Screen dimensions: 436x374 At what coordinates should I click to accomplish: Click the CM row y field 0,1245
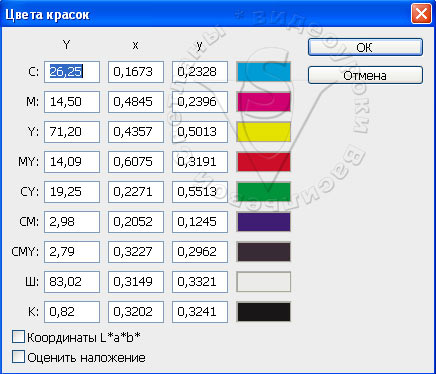[200, 222]
